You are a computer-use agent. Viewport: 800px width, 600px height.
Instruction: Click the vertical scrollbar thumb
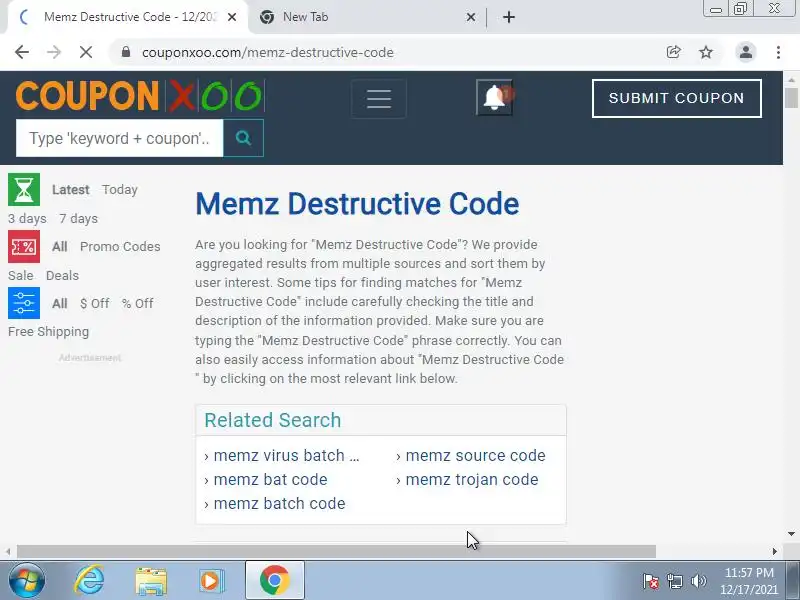click(791, 98)
